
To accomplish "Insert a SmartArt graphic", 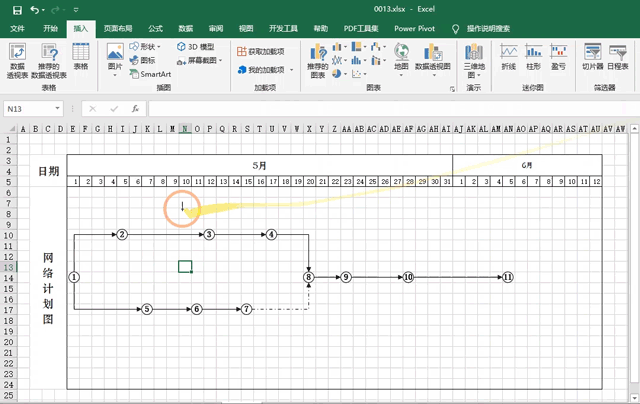I will [150, 74].
